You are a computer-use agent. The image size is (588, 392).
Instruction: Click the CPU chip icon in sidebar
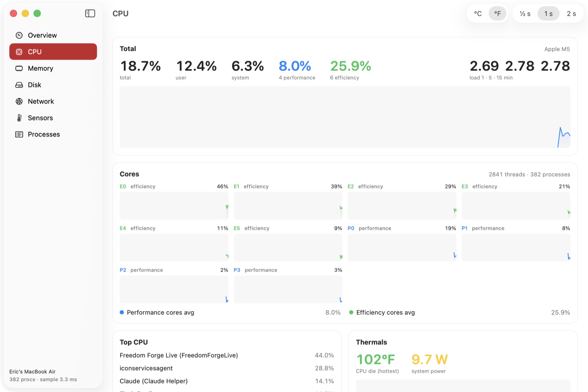point(19,52)
